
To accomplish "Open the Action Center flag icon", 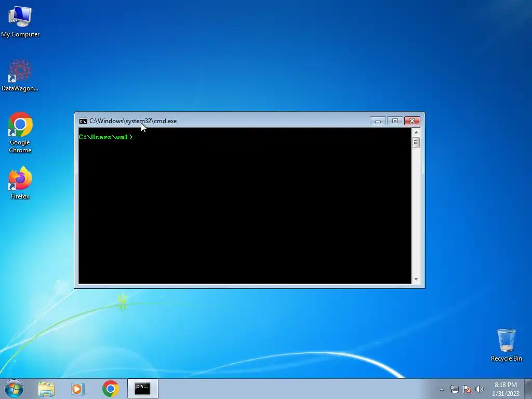I will [x=467, y=389].
